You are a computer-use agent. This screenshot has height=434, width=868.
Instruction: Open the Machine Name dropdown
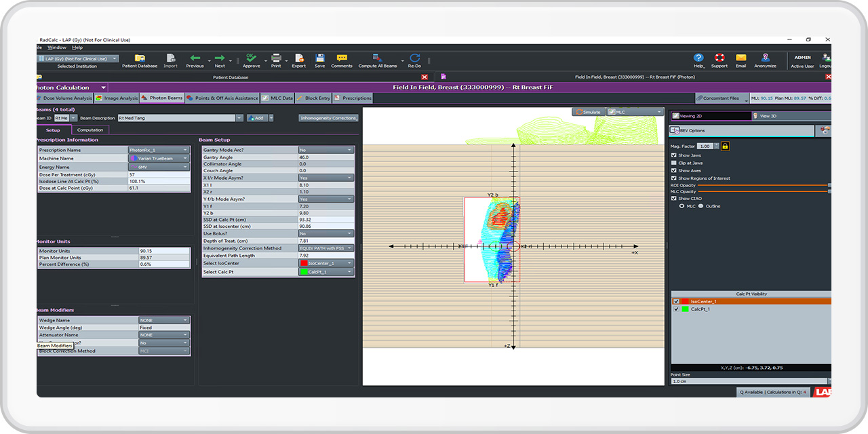coord(158,158)
